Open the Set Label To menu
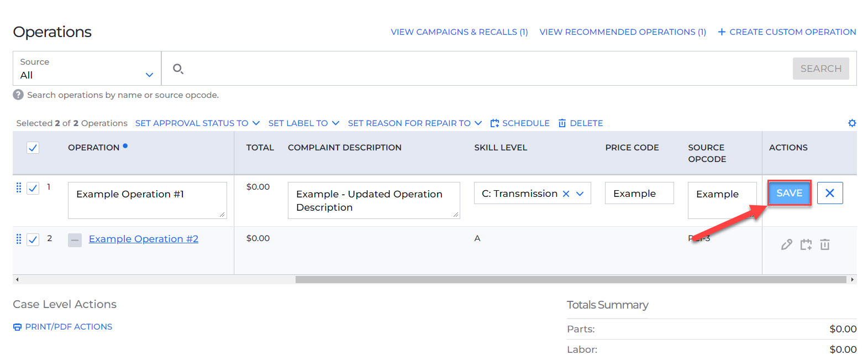 pos(303,123)
